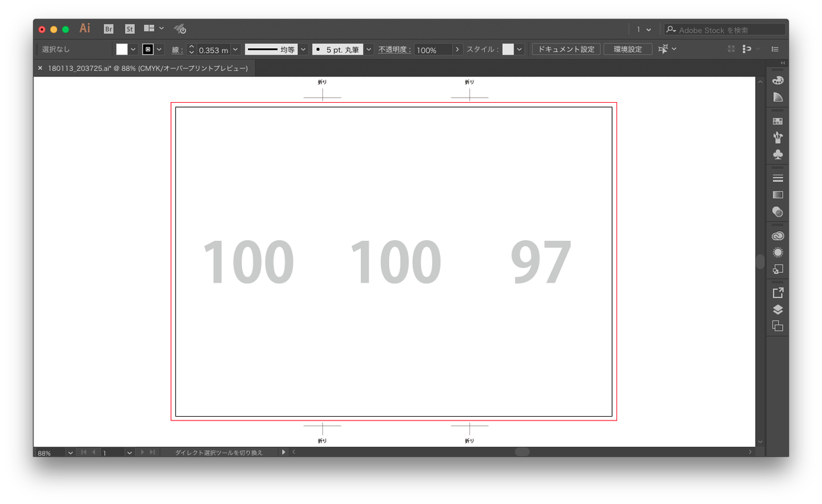
Task: Open the Swatches panel
Action: (777, 120)
